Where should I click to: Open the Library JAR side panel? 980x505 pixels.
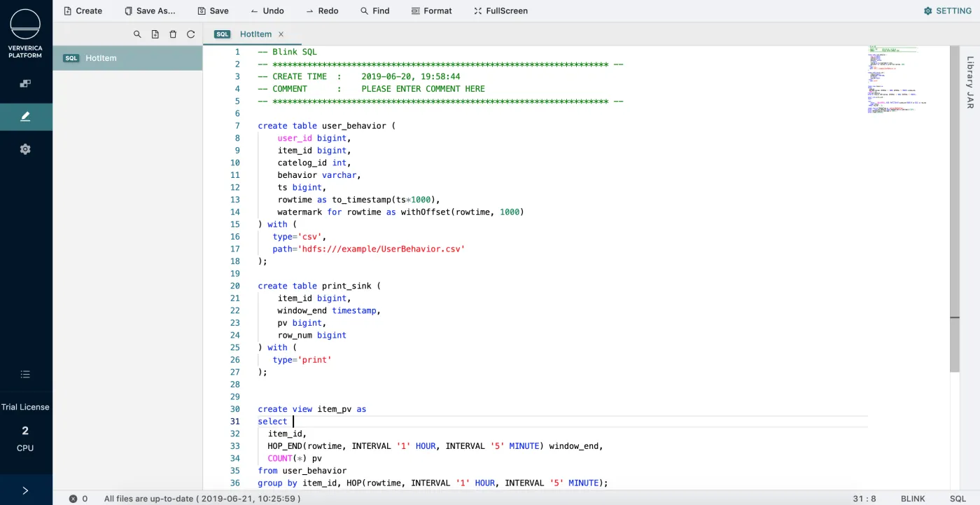click(x=970, y=82)
